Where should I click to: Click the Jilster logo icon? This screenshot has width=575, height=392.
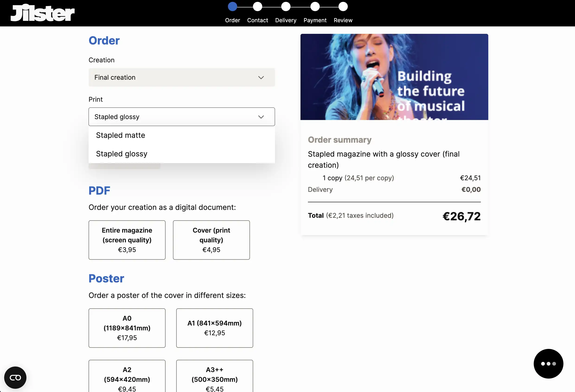42,12
